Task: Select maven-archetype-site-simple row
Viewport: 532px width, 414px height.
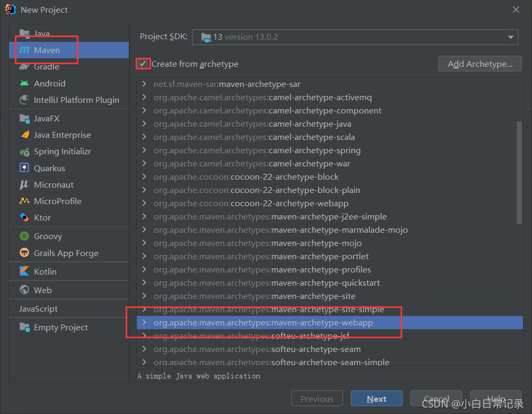Action: 330,309
